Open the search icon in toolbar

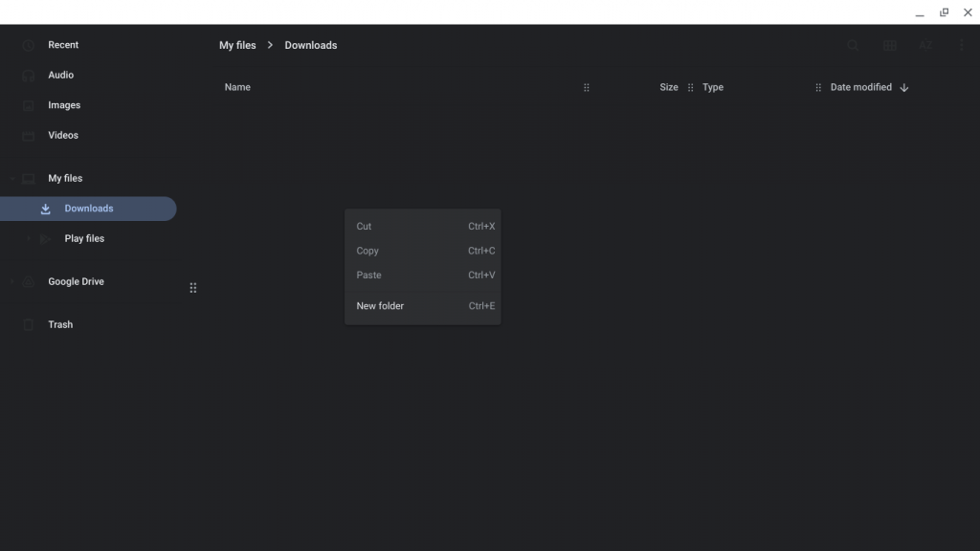(x=853, y=46)
